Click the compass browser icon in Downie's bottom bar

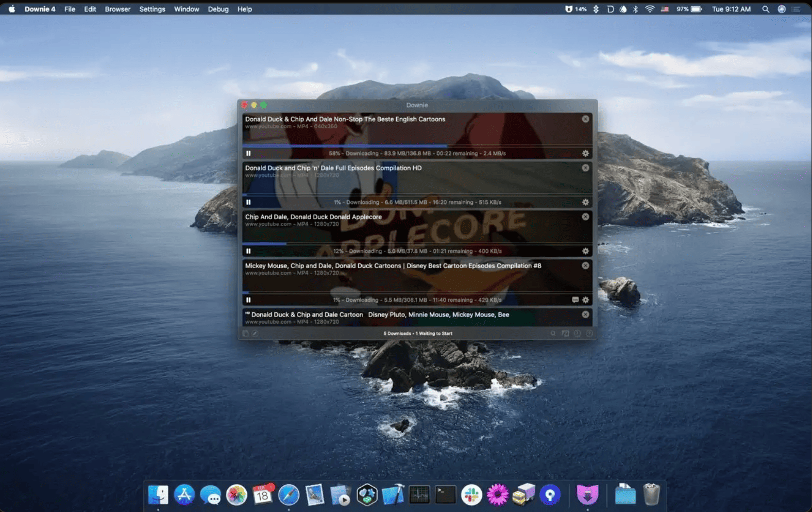255,334
